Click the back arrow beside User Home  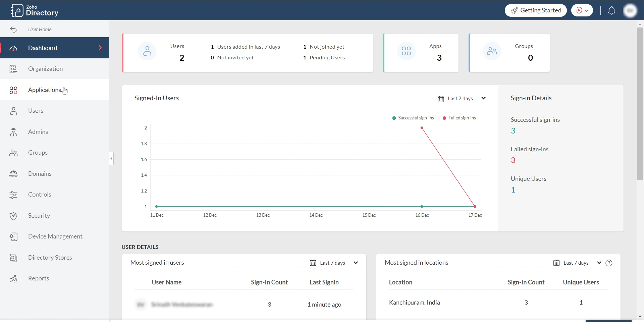point(13,30)
